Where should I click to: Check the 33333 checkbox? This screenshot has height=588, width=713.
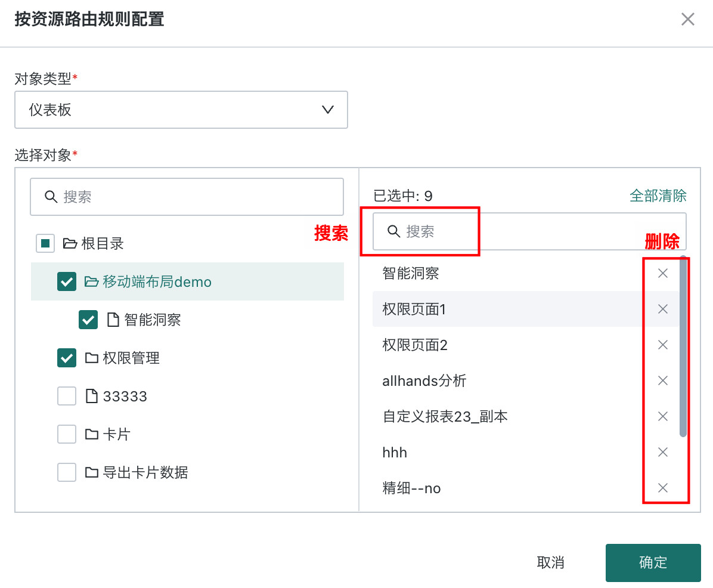(67, 396)
